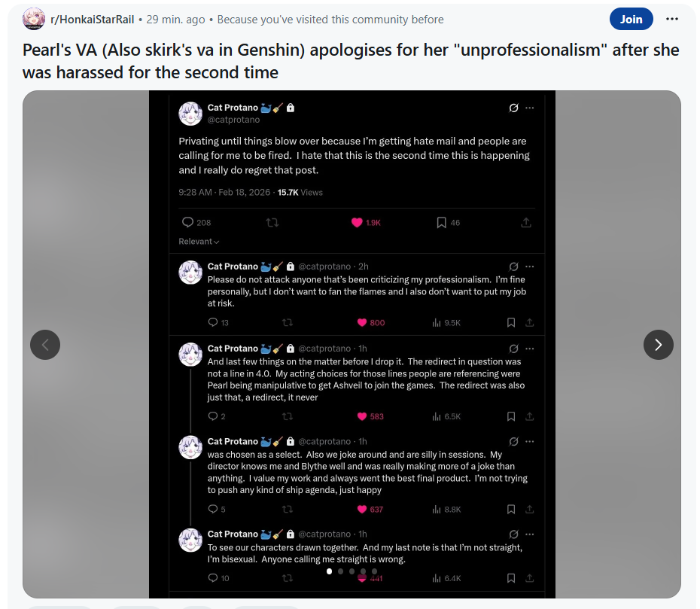
Task: Click the bookmark icon showing 46
Action: coord(441,222)
